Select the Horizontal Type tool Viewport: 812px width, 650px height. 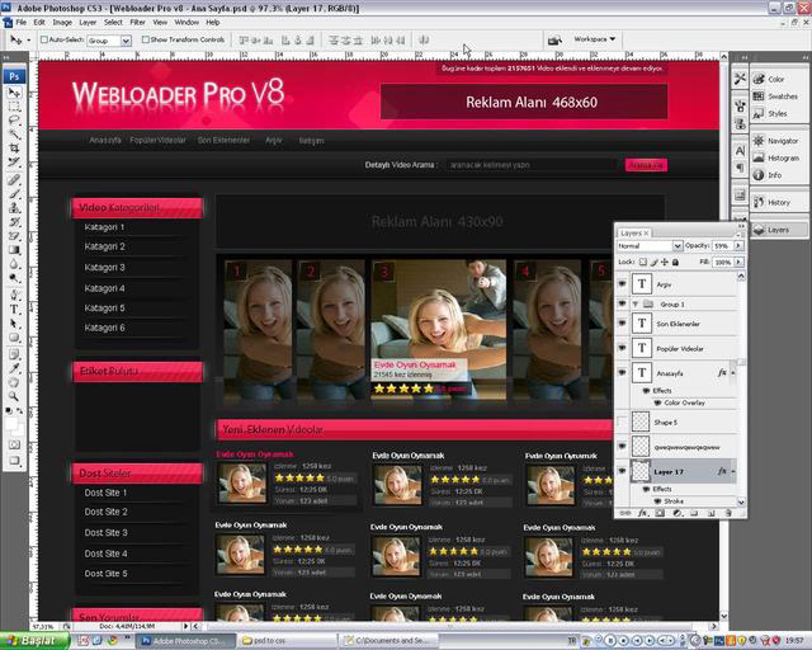14,310
